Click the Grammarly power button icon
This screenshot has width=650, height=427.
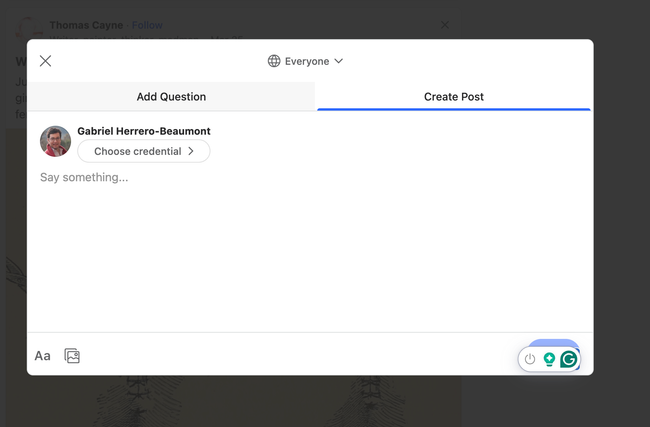[x=530, y=359]
